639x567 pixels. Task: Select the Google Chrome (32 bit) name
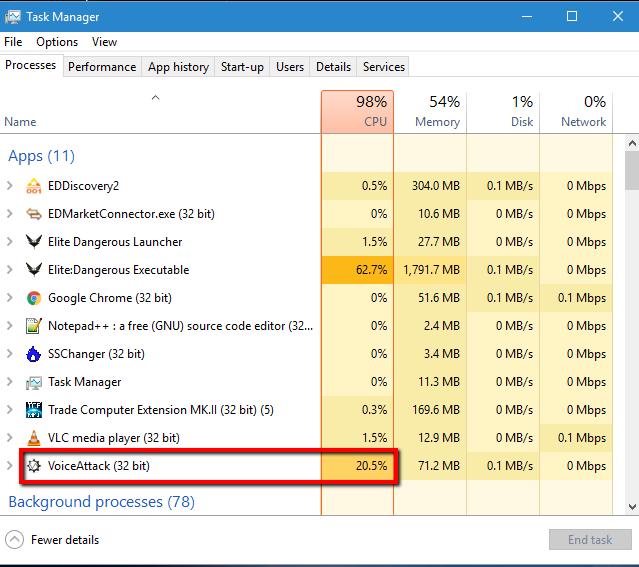[x=110, y=298]
